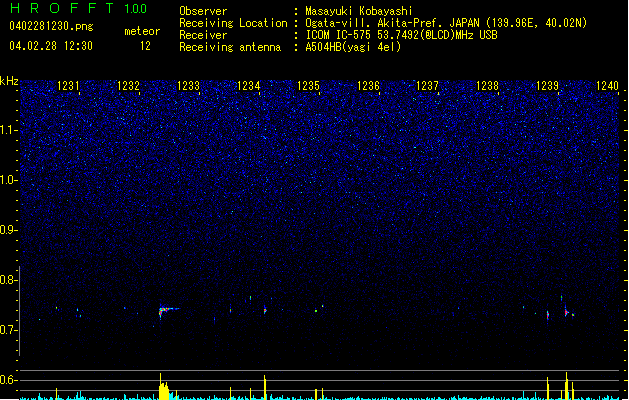Click the 1239 time marker
The width and height of the screenshot is (629, 400).
coord(548,86)
